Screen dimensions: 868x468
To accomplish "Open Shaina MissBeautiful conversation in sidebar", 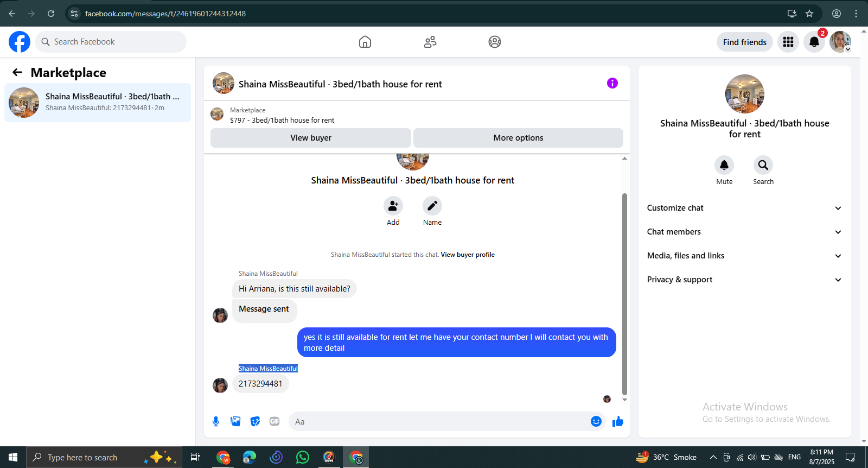I will point(98,103).
